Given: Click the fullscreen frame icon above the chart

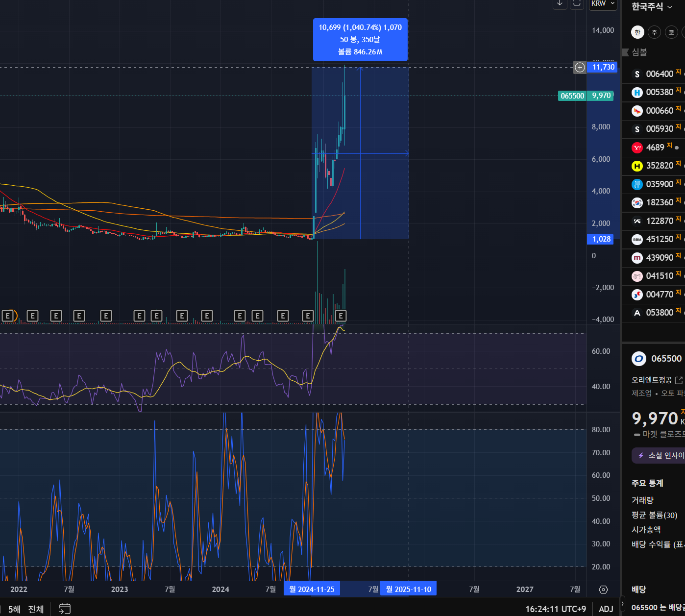Looking at the screenshot, I should pyautogui.click(x=577, y=3).
